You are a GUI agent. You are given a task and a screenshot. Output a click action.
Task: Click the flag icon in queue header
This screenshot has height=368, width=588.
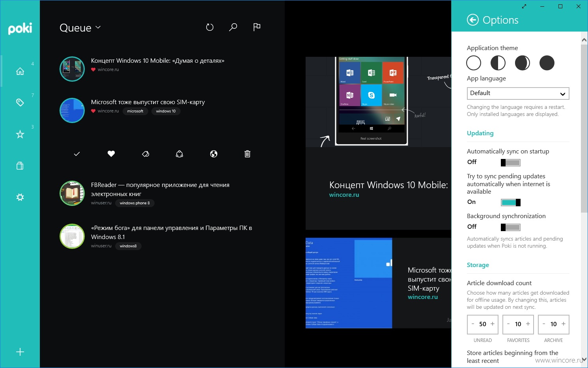(257, 27)
